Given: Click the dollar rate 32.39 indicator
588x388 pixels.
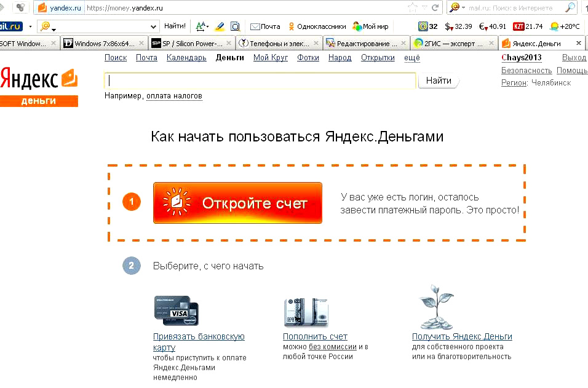Looking at the screenshot, I should point(458,26).
